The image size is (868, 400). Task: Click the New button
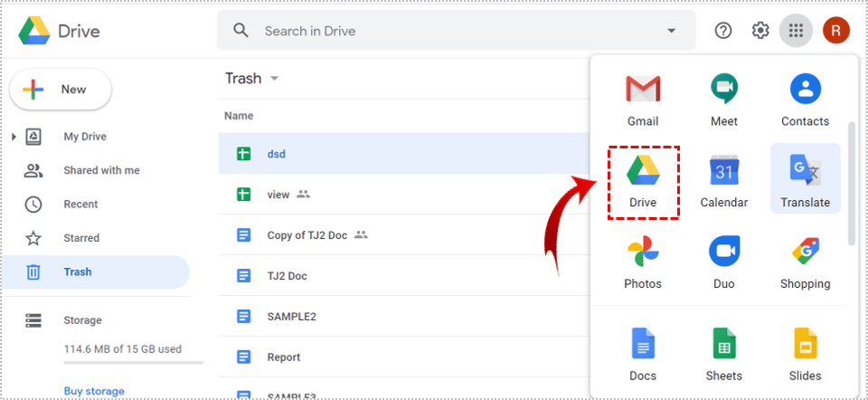tap(61, 90)
